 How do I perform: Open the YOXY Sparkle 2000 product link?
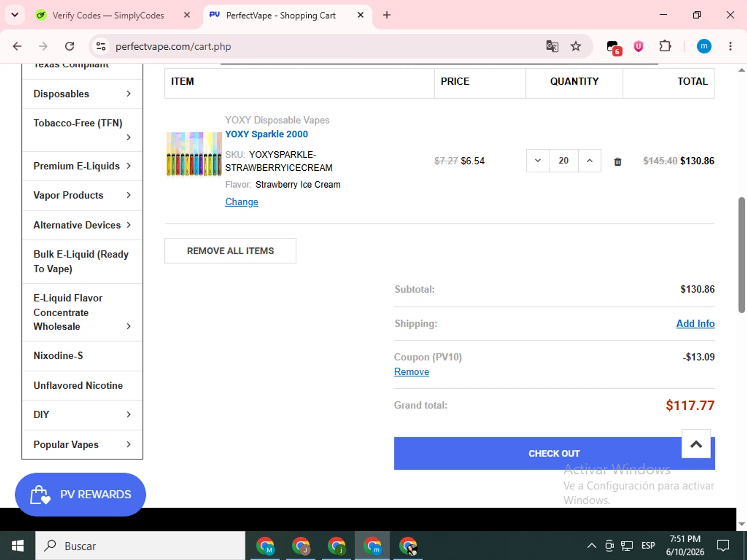[266, 134]
